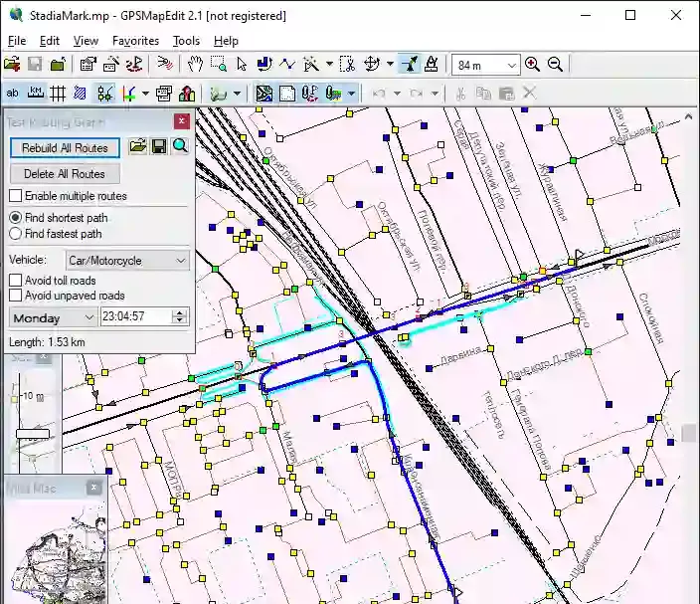The width and height of the screenshot is (700, 604).
Task: Click the Add map folder icon
Action: pyautogui.click(x=58, y=65)
